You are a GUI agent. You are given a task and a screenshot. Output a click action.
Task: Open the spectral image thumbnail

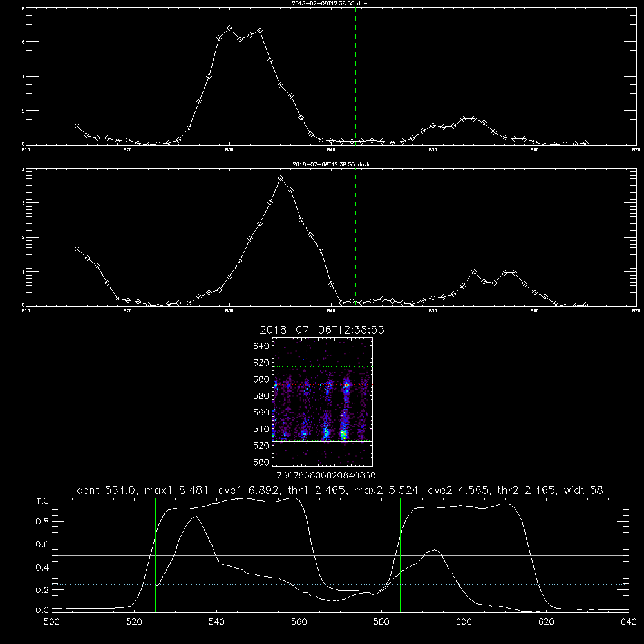click(x=322, y=402)
